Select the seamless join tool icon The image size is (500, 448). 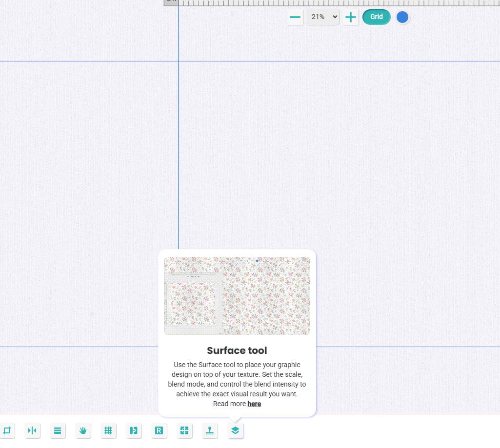pyautogui.click(x=134, y=430)
